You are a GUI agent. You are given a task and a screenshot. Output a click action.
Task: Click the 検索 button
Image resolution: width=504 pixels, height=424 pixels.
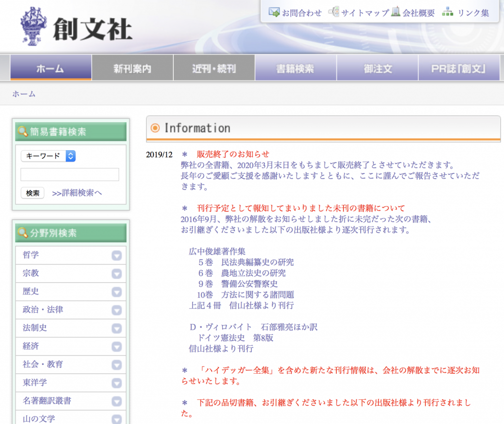click(32, 193)
